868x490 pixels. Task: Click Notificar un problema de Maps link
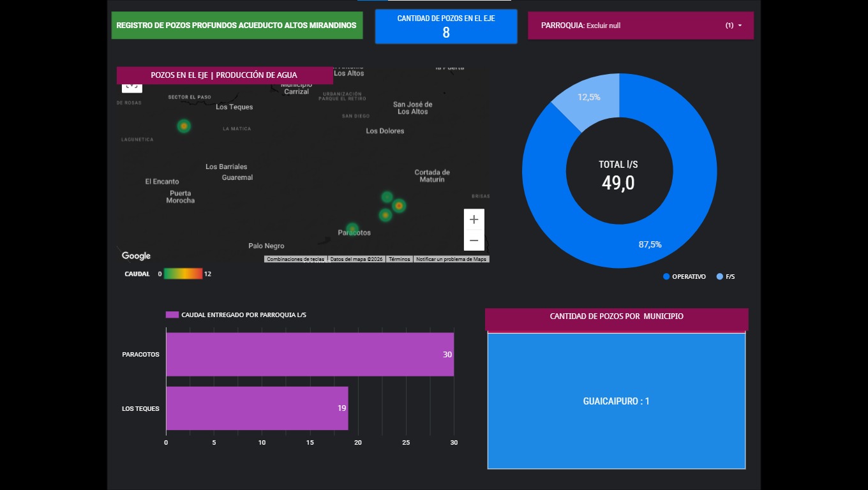point(451,260)
